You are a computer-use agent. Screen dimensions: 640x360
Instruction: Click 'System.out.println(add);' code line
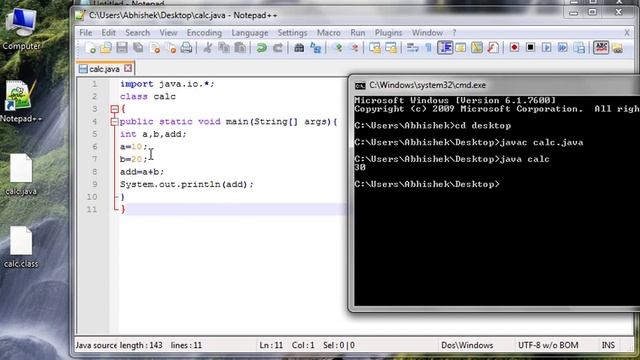coord(187,184)
